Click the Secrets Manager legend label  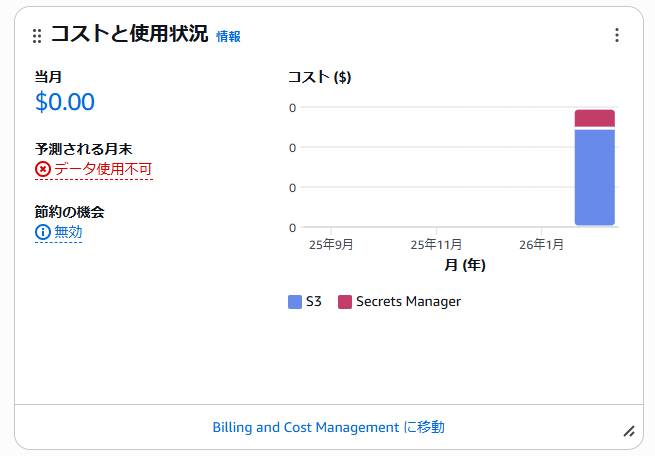click(408, 302)
